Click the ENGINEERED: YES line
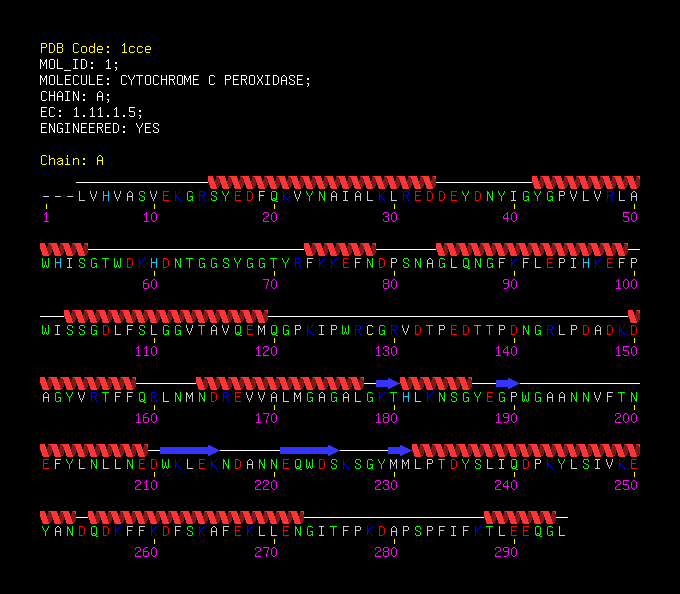The height and width of the screenshot is (594, 680). (x=100, y=128)
